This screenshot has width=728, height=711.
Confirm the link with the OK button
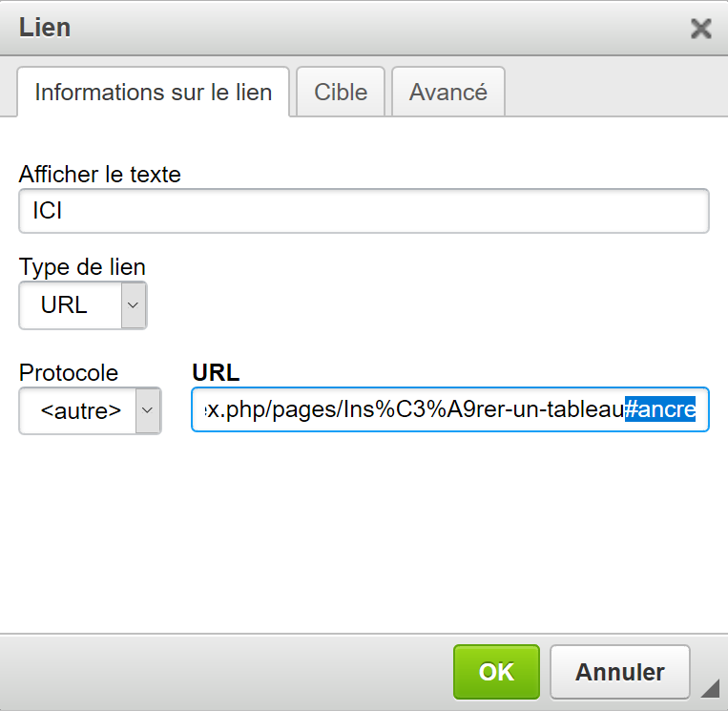point(496,672)
